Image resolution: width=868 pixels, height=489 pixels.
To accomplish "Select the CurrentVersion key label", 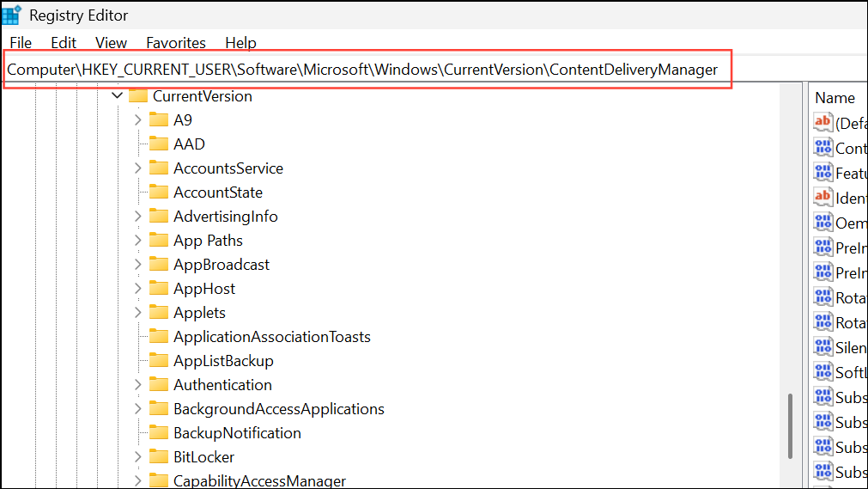I will pos(202,96).
